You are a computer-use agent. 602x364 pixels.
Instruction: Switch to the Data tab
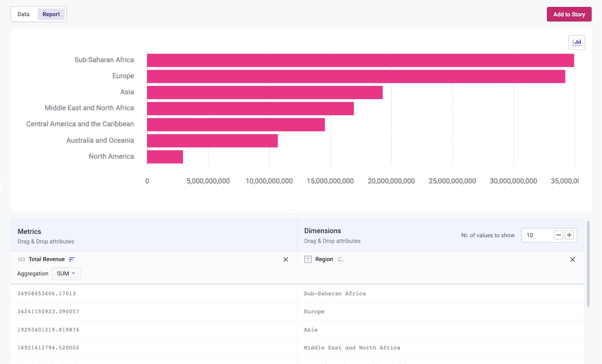[23, 14]
